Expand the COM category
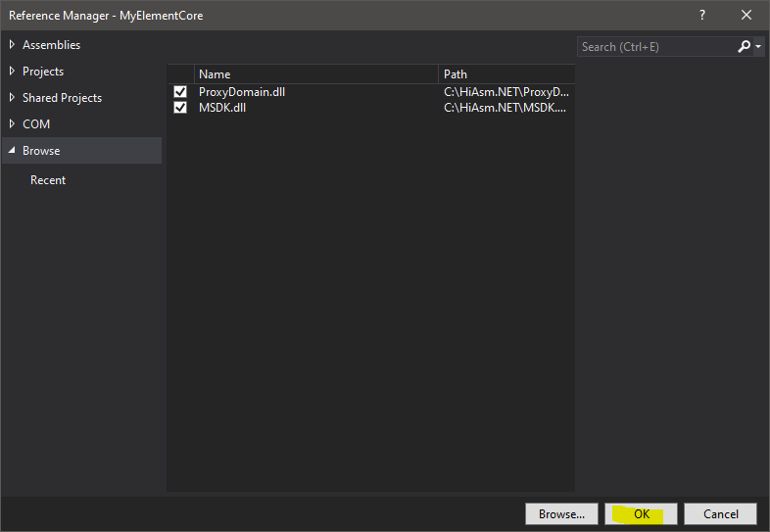770x532 pixels. [13, 124]
